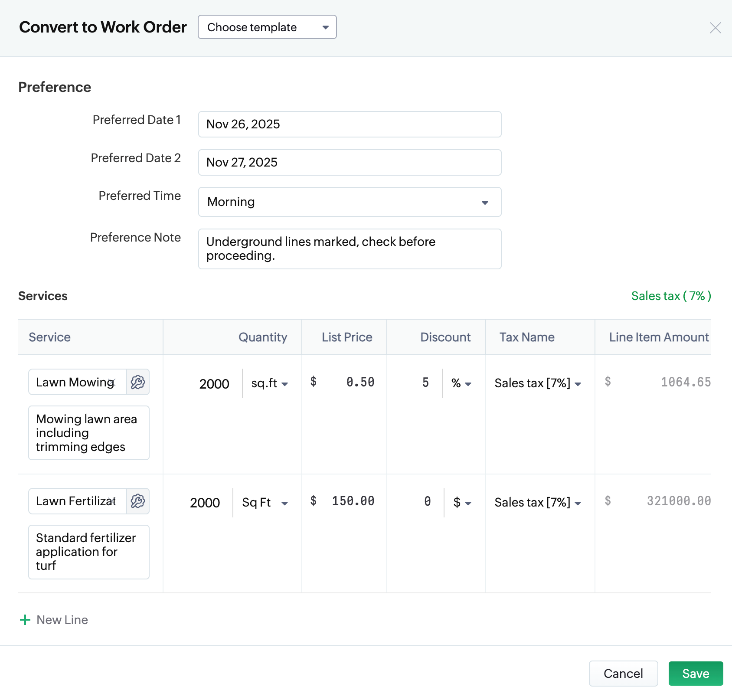
Task: Expand the Preferred Time Morning dropdown
Action: coord(350,202)
